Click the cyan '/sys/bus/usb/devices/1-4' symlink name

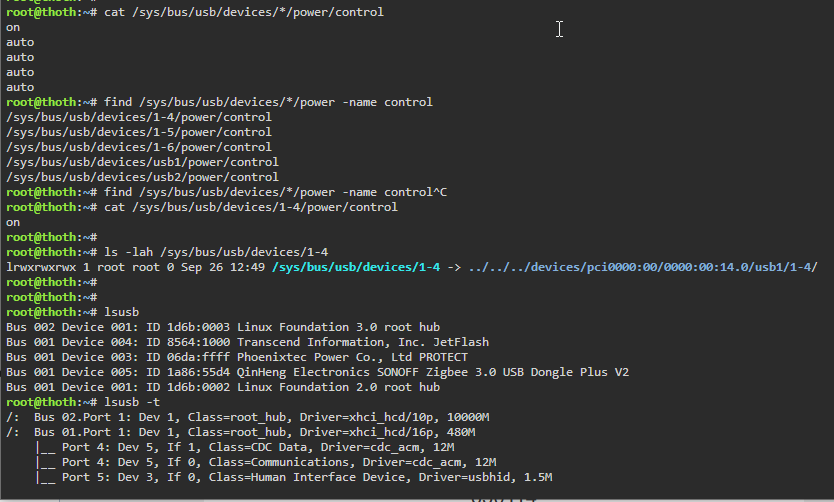(x=356, y=267)
